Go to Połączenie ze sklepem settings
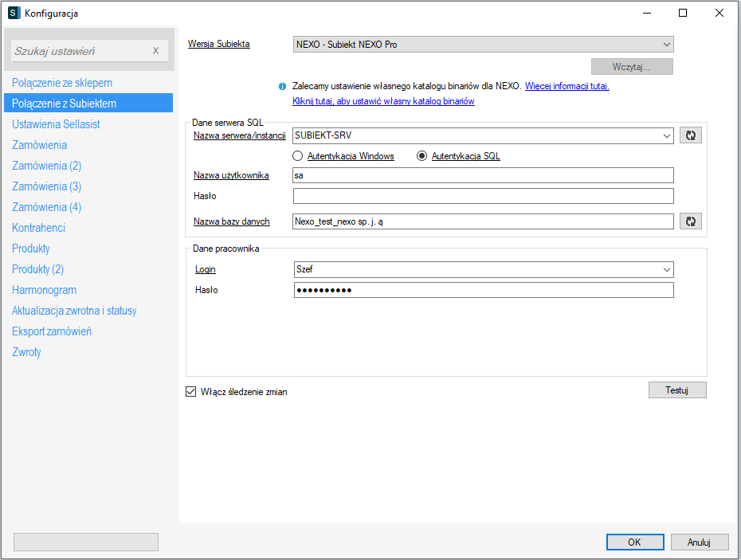The image size is (741, 560). [62, 83]
